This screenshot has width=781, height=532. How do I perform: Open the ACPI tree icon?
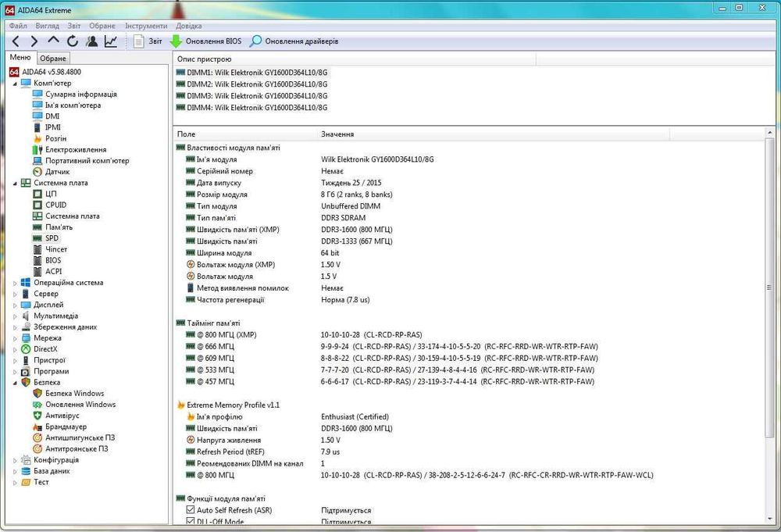[37, 272]
